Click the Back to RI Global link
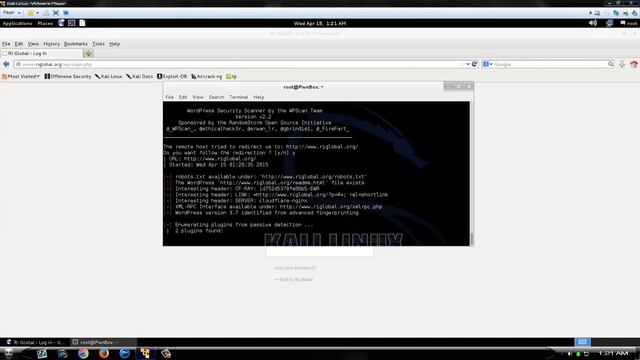This screenshot has width=640, height=360. [x=294, y=280]
